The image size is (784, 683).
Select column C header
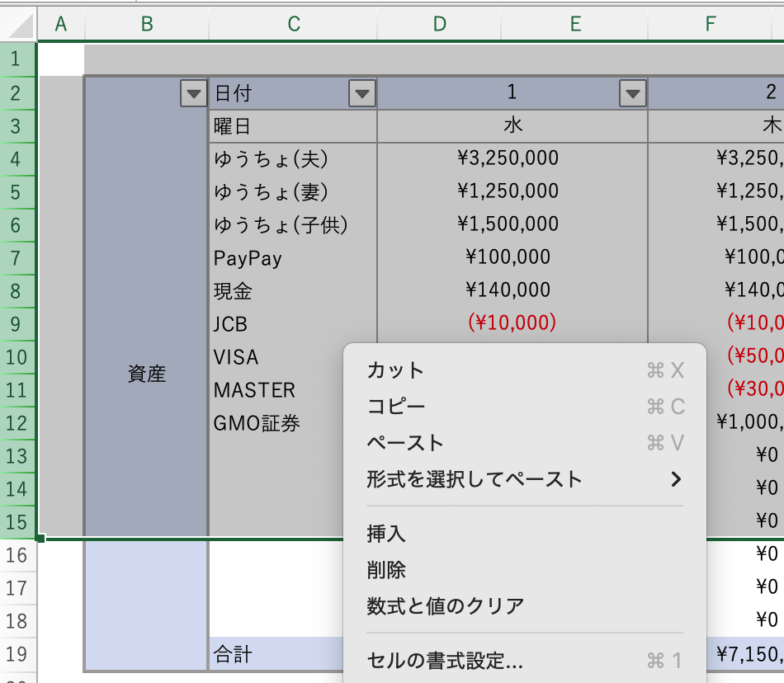pyautogui.click(x=293, y=25)
